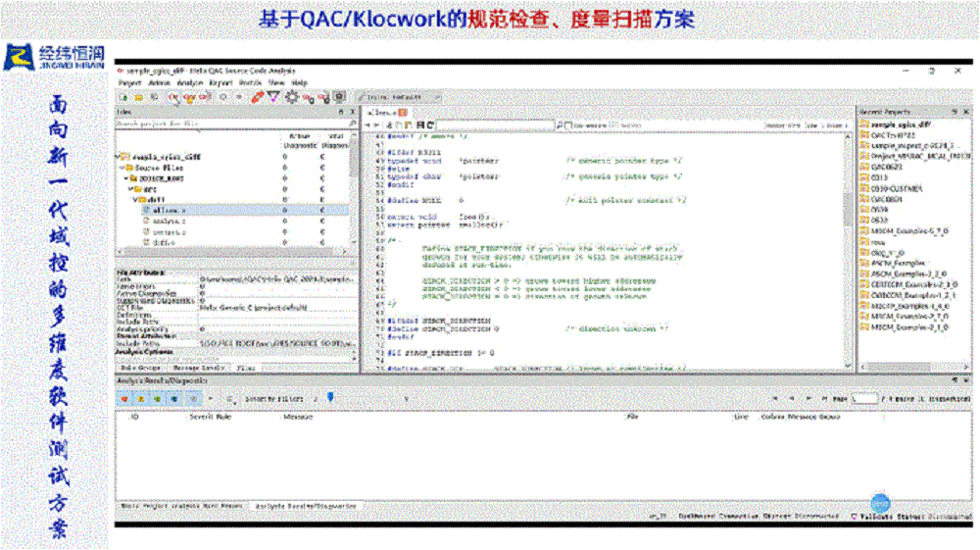The image size is (980, 550).
Task: Click the Validate Status indicator in status bar
Action: tap(911, 517)
